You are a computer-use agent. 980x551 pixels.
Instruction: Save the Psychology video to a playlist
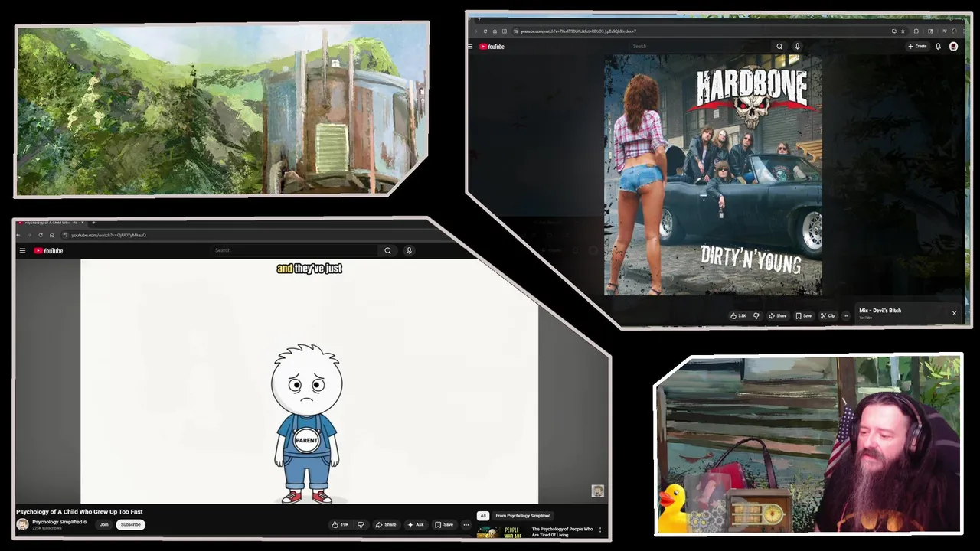pos(444,524)
